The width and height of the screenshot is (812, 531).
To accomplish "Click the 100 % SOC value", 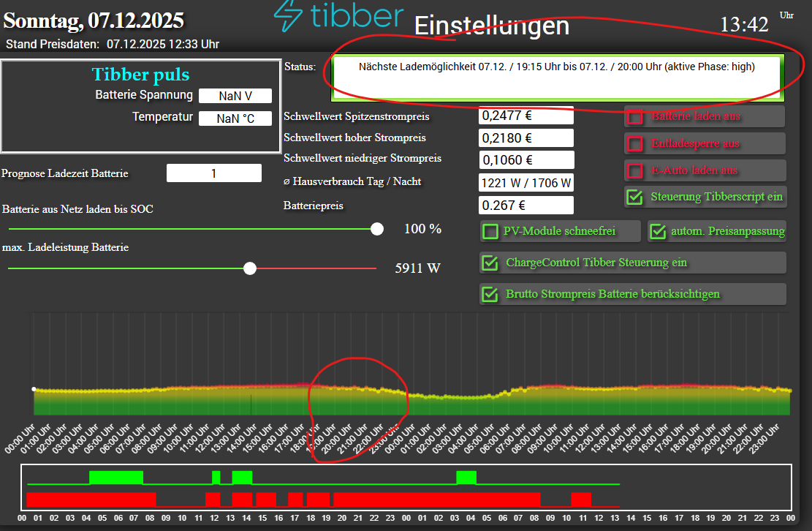I will (422, 229).
